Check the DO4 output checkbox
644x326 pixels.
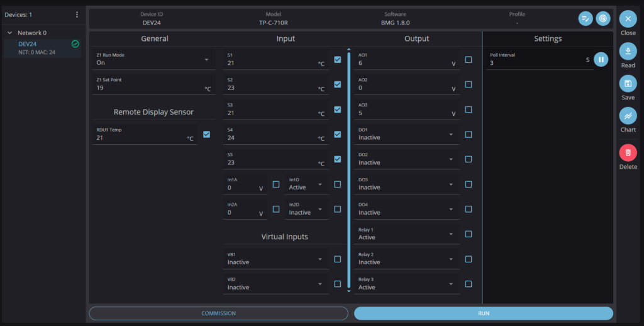[468, 209]
